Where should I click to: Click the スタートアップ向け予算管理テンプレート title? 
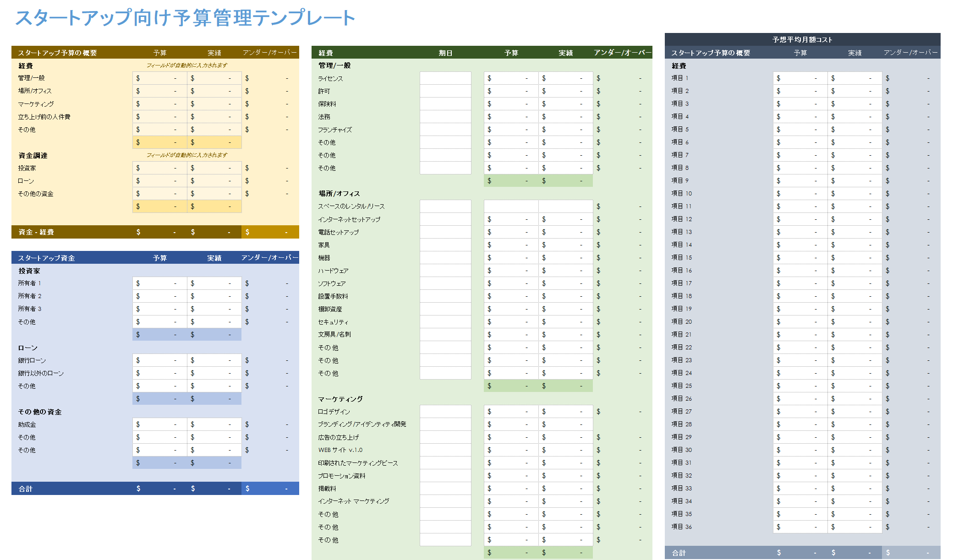[x=185, y=18]
